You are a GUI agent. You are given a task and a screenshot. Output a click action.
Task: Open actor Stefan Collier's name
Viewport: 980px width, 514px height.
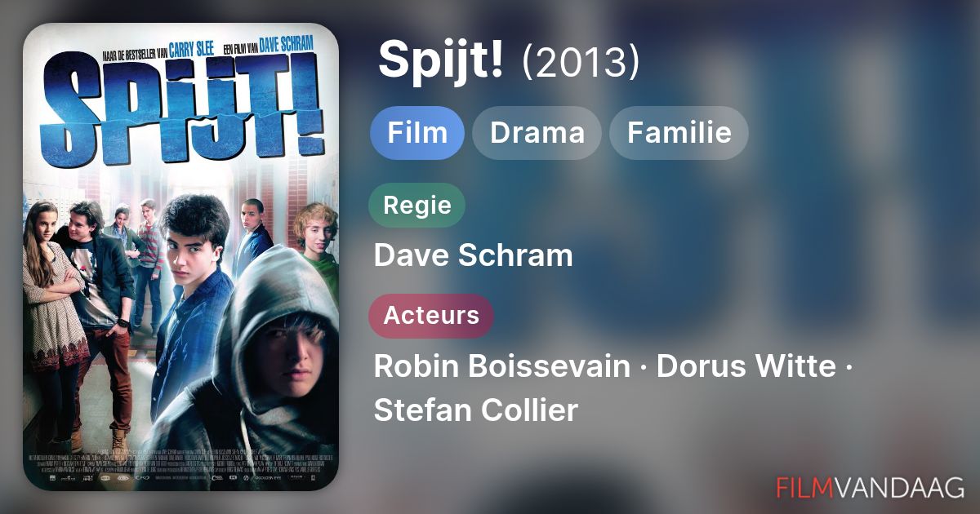pyautogui.click(x=476, y=410)
